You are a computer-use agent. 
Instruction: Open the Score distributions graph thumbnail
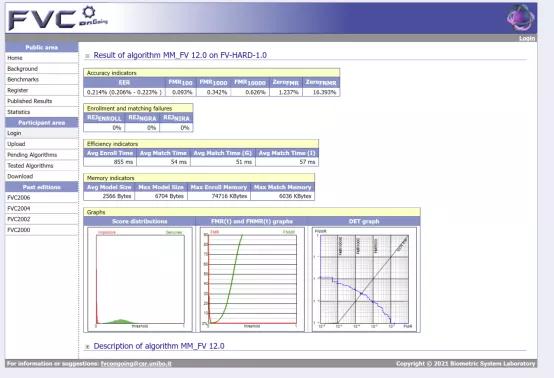(140, 279)
